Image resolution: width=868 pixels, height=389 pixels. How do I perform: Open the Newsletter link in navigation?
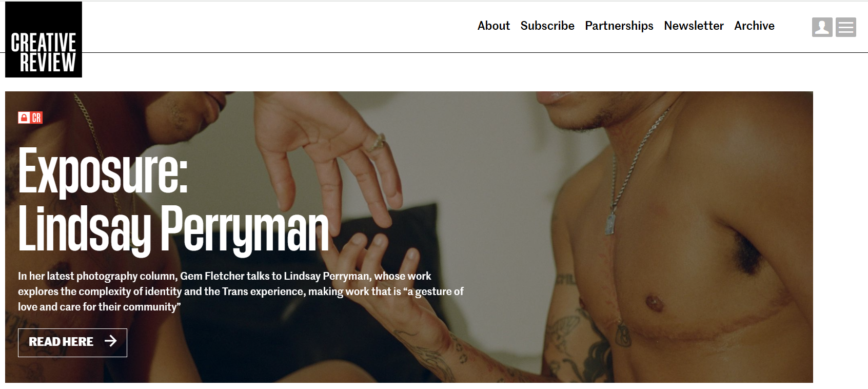(x=694, y=26)
